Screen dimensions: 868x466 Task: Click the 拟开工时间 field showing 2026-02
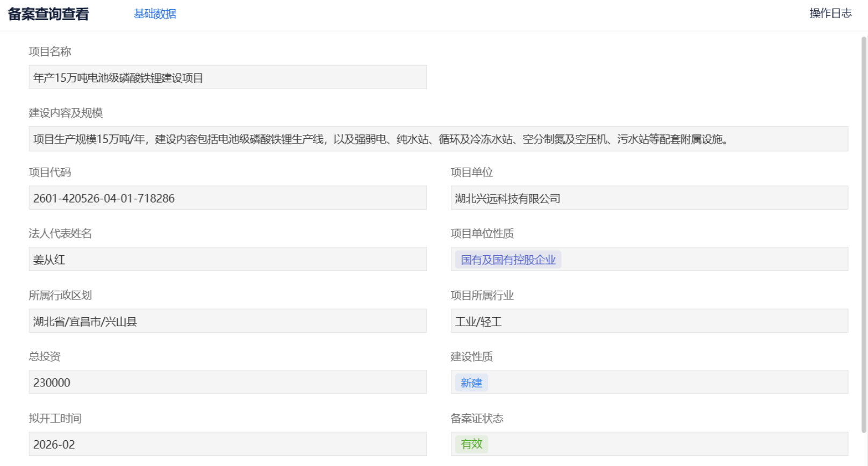(227, 445)
